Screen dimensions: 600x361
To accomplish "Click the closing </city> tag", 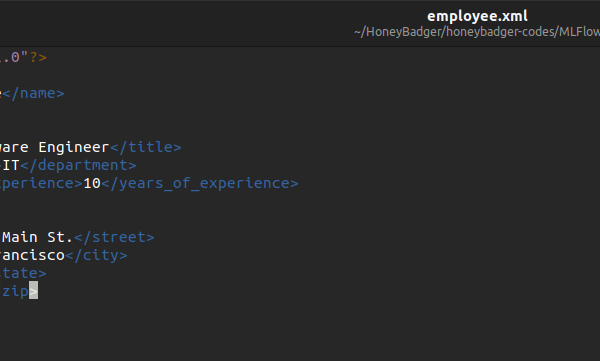I will pyautogui.click(x=96, y=255).
